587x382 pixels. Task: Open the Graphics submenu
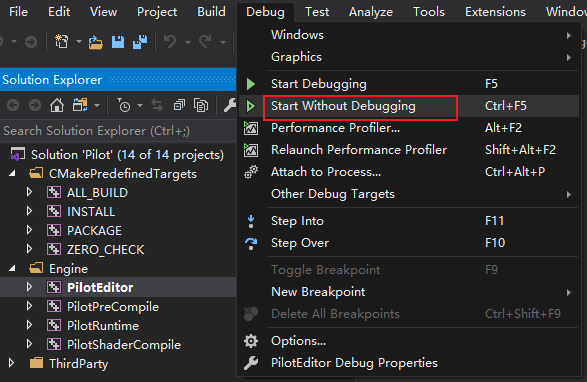[408, 57]
